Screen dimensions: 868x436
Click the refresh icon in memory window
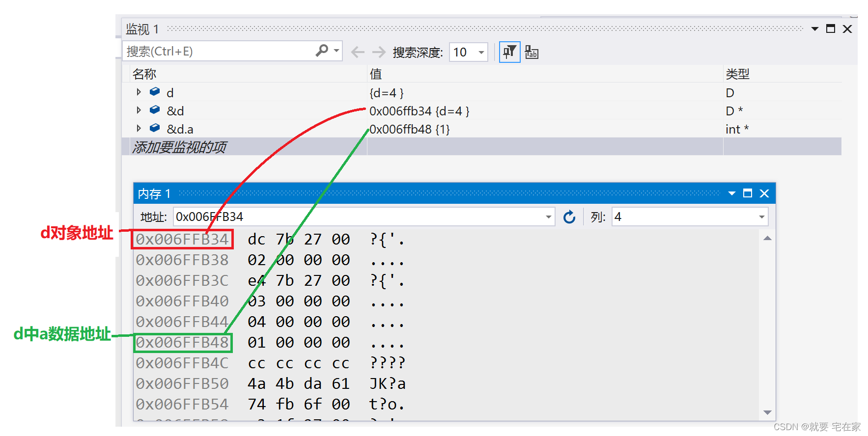click(569, 217)
